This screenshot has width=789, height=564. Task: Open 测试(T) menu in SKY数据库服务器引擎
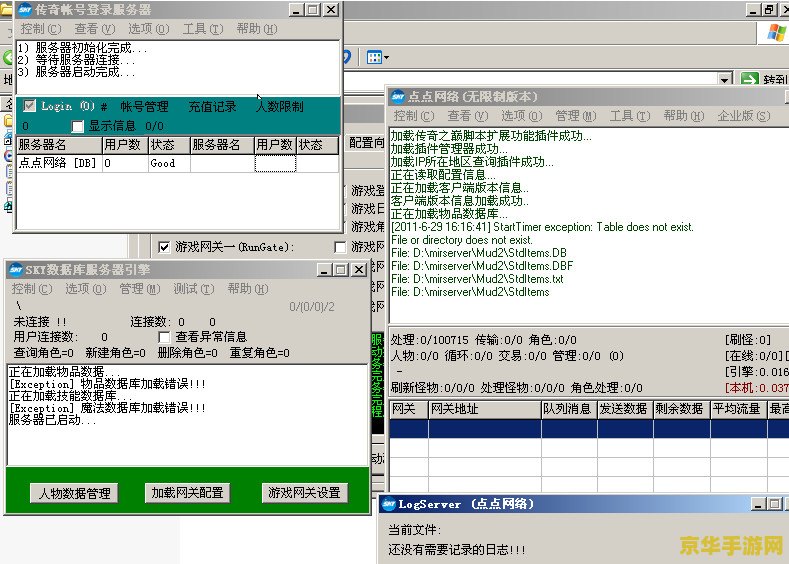tap(194, 289)
